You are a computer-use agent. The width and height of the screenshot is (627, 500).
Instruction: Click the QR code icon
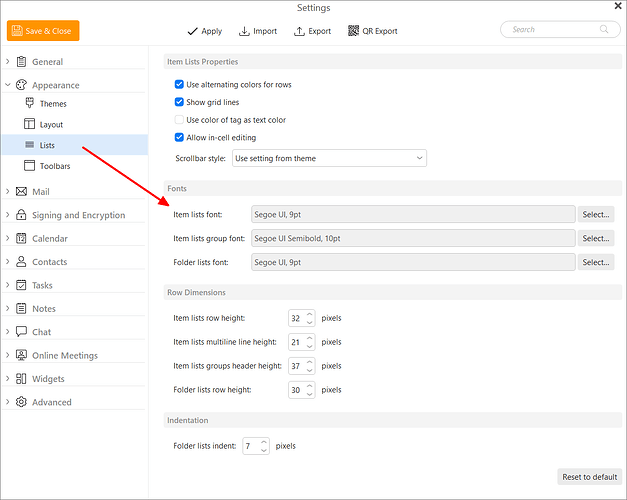click(x=353, y=30)
